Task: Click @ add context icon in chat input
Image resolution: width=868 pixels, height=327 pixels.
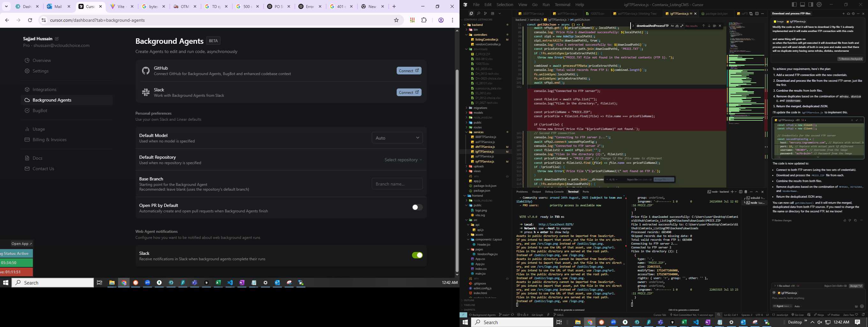Action: (x=774, y=293)
